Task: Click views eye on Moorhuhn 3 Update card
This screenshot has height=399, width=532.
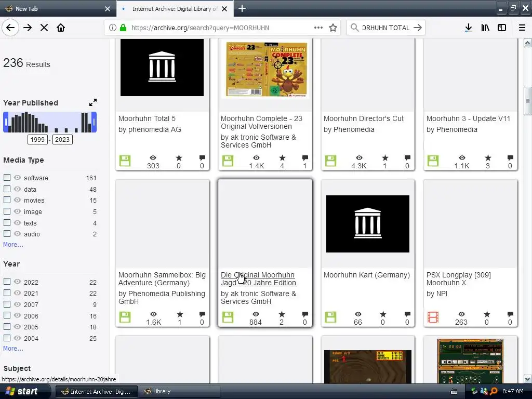Action: coord(462,158)
